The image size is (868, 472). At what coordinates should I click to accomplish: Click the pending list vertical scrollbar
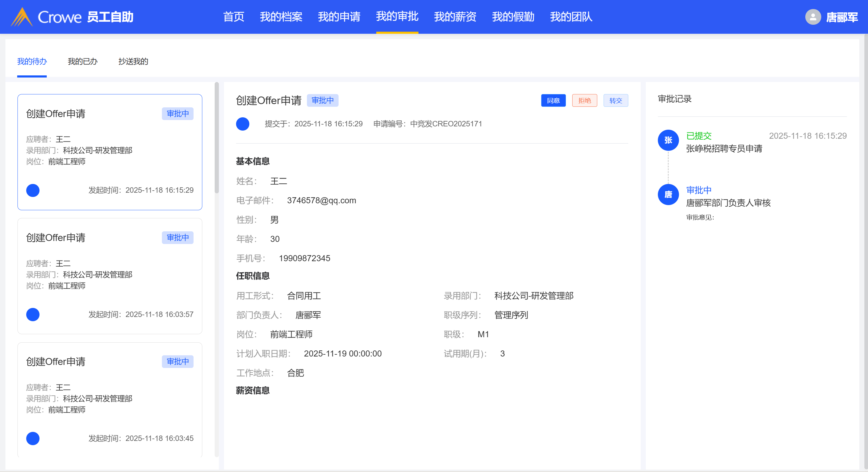(x=217, y=138)
